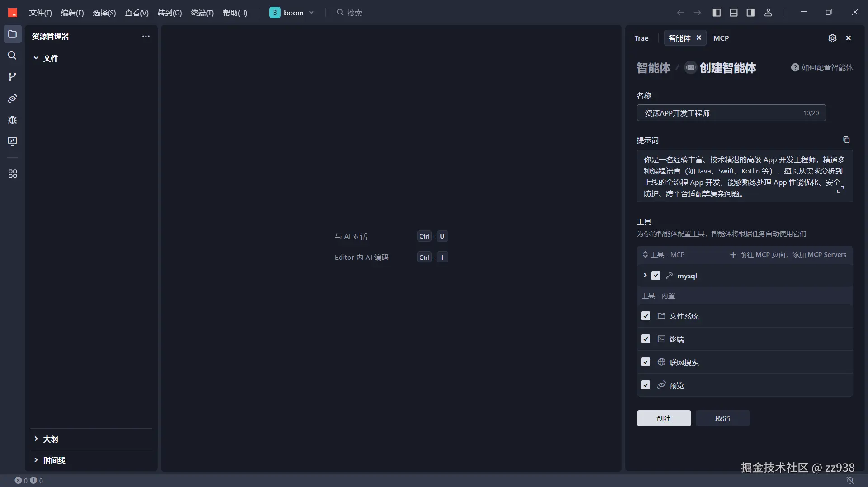
Task: Click the agent name input field
Action: 731,113
